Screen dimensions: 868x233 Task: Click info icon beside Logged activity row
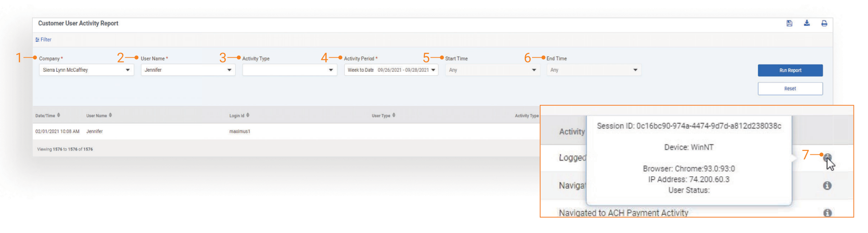tap(827, 157)
